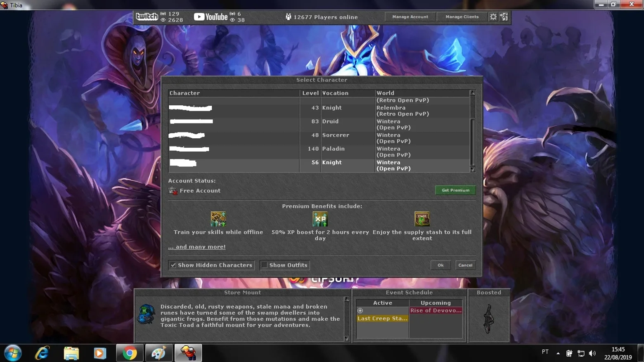This screenshot has height=362, width=644.
Task: Sort by the Level column header
Action: pyautogui.click(x=310, y=93)
